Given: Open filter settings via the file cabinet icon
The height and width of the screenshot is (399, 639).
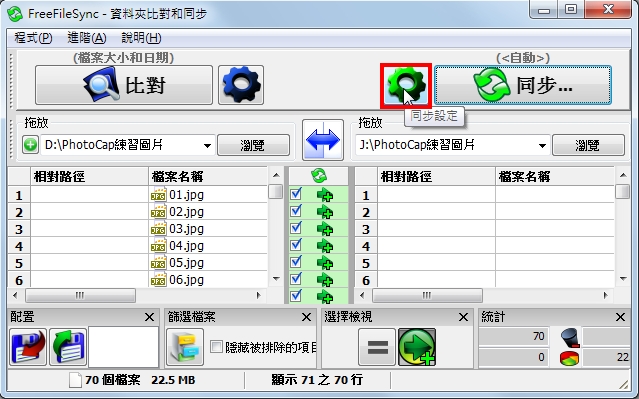Looking at the screenshot, I should pyautogui.click(x=185, y=347).
